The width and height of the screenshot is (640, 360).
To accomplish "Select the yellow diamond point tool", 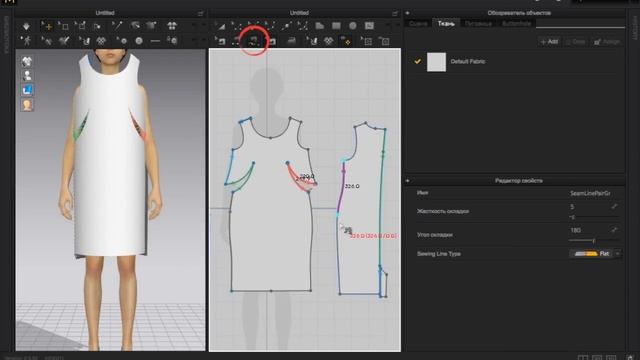I will coord(346,41).
